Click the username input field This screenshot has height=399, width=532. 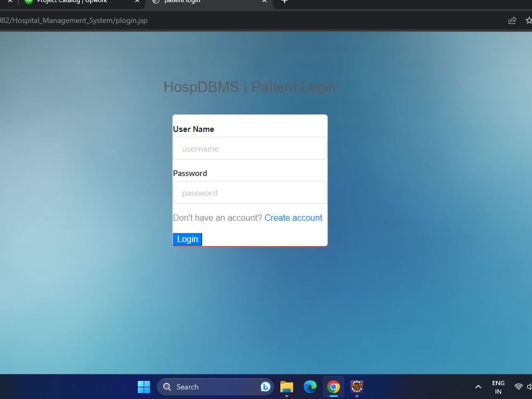250,148
